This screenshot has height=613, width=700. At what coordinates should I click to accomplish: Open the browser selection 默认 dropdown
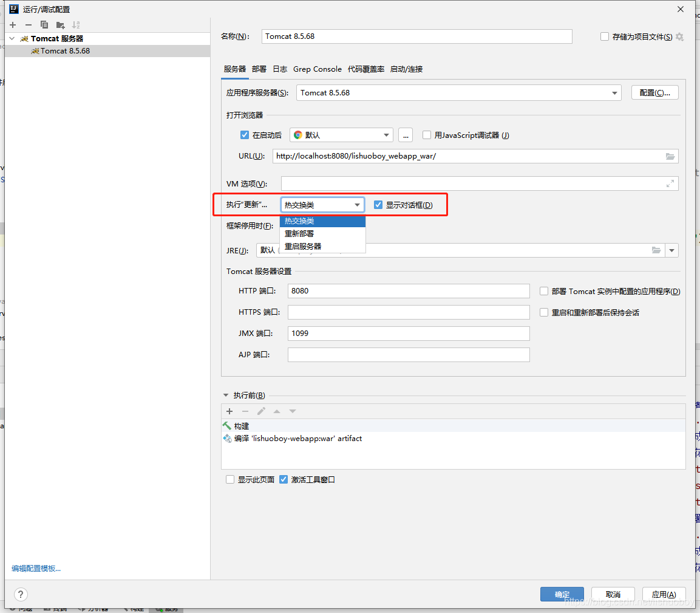pos(342,135)
